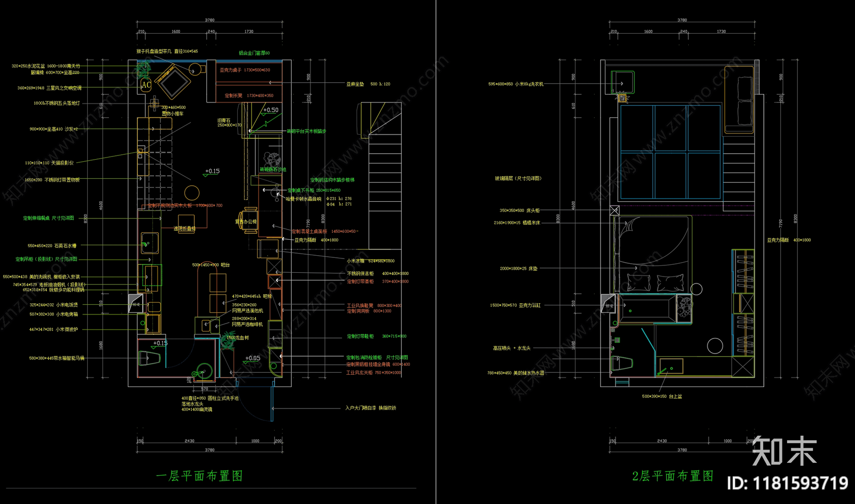855x504 pixels.
Task: Select the 900*900*坐高410 沙发*2 label
Action: point(53,129)
